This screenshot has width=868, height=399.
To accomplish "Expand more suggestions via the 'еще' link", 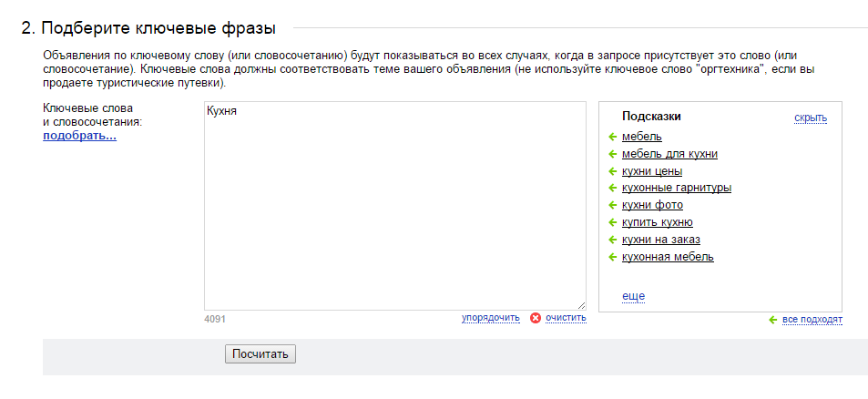I will coord(633,296).
